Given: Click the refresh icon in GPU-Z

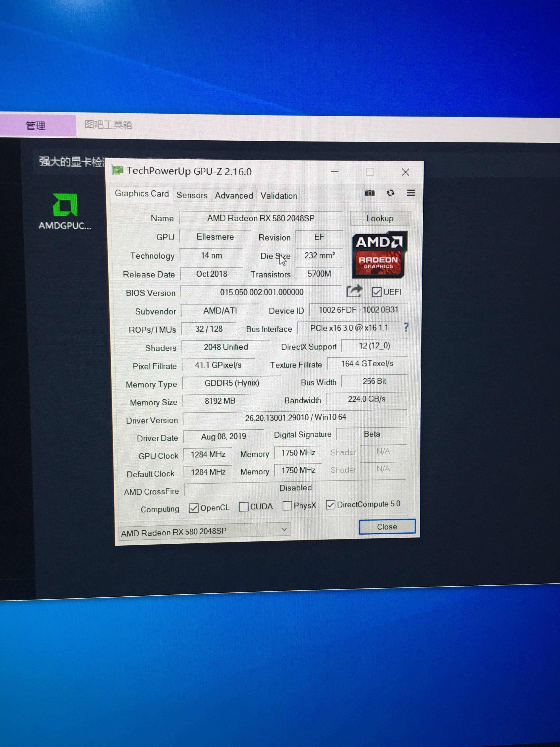Looking at the screenshot, I should coord(391,193).
